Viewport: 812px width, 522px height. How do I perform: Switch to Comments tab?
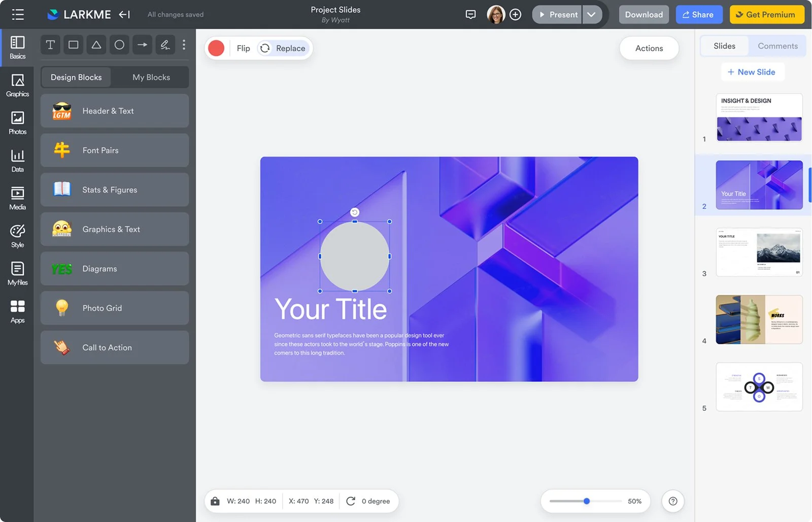[x=777, y=46]
